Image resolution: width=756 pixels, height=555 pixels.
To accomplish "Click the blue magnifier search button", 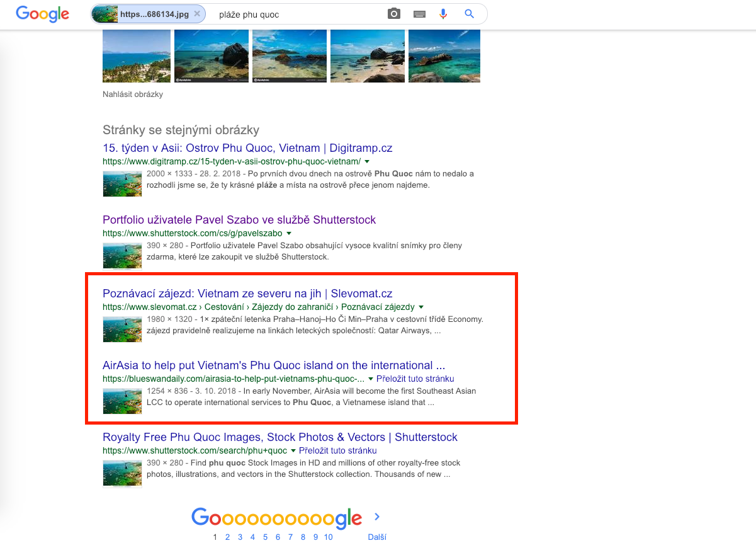I will 469,14.
